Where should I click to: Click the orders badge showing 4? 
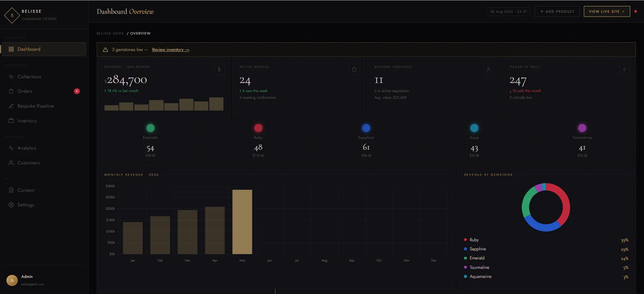(77, 91)
